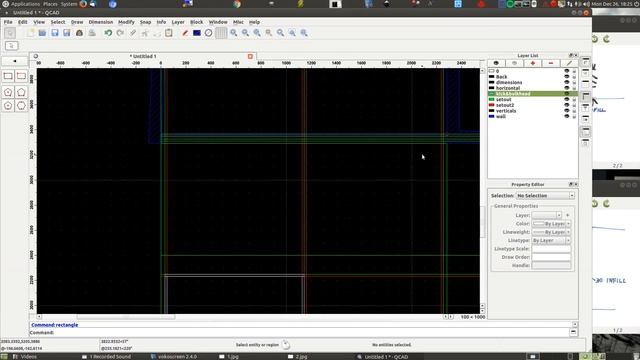Click the red pencil draft icon
This screenshot has height=360, width=640.
pos(185,33)
